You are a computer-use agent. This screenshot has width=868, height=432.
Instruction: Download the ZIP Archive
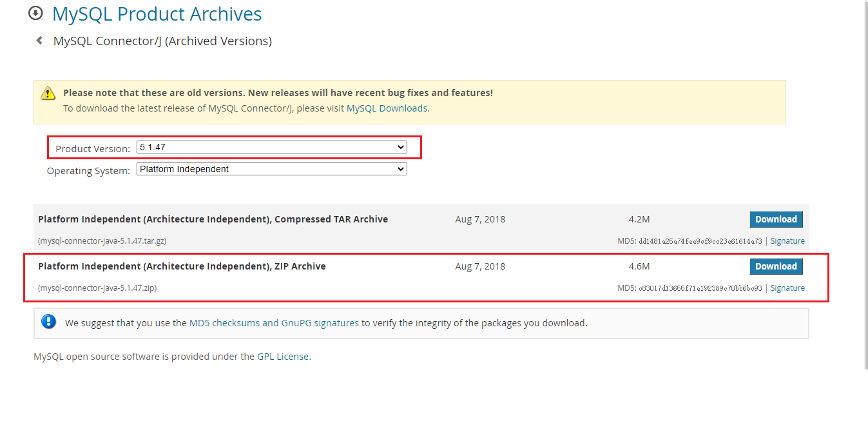coord(776,266)
